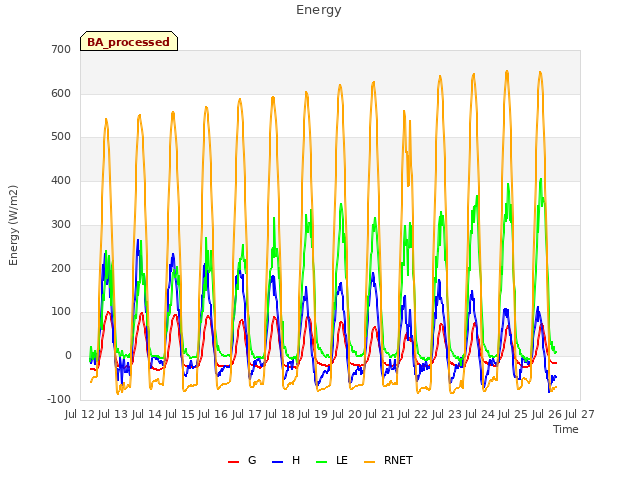Click the blue H legend swatch
The height and width of the screenshot is (480, 640).
point(277,462)
